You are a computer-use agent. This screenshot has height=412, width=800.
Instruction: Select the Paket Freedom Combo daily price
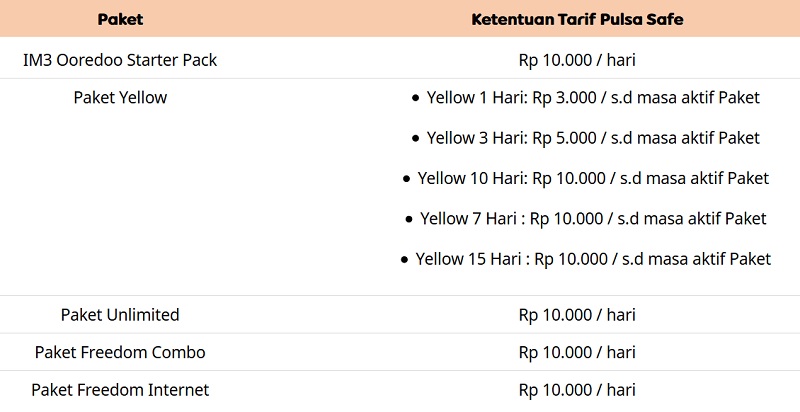pos(577,352)
